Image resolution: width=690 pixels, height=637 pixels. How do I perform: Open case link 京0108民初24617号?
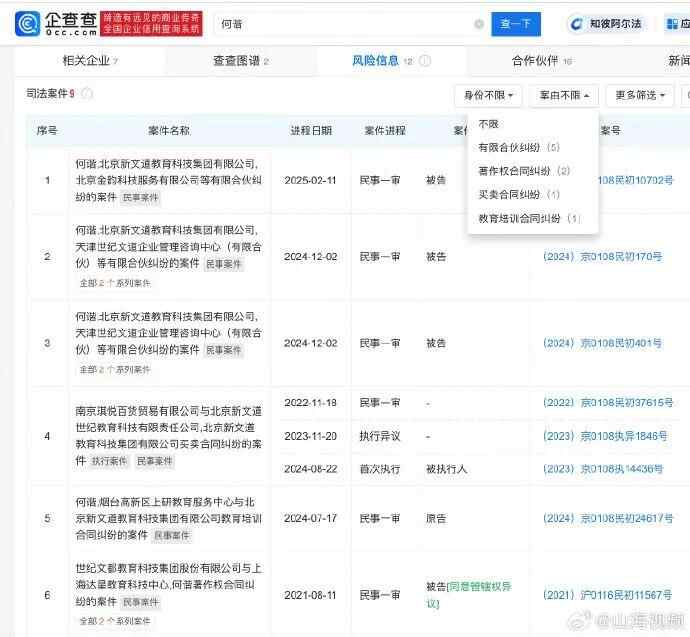point(627,518)
